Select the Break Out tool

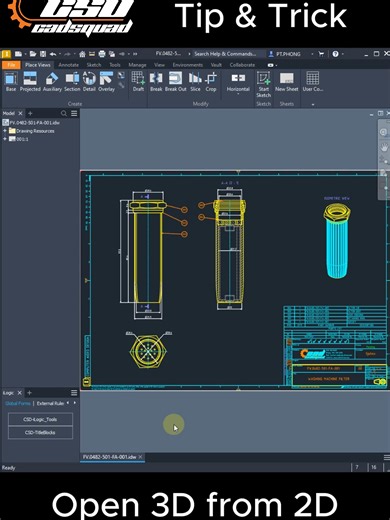pos(176,82)
